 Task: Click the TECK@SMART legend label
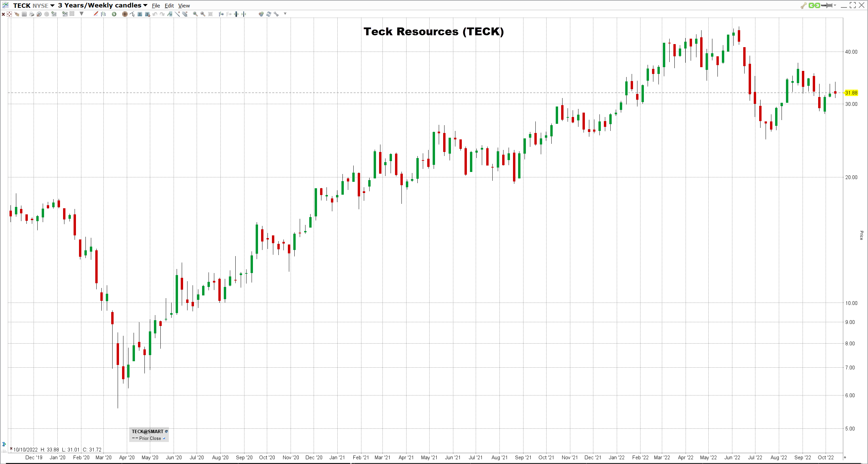pos(147,431)
